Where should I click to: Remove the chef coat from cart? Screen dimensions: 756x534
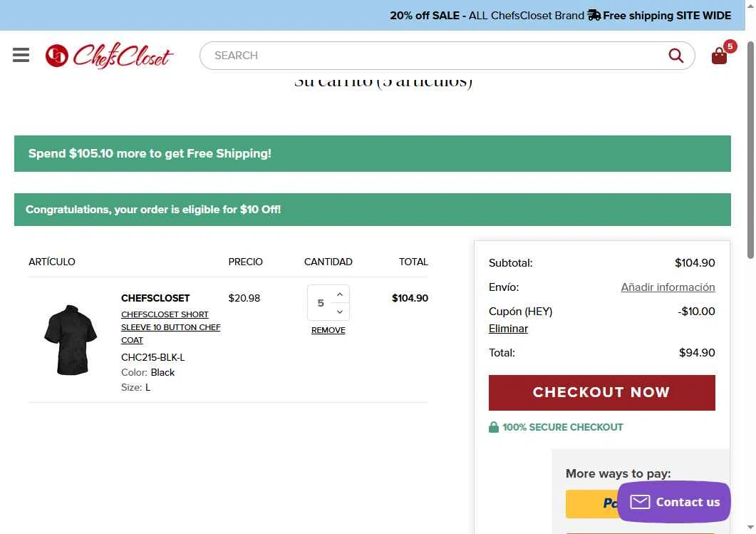(x=328, y=330)
